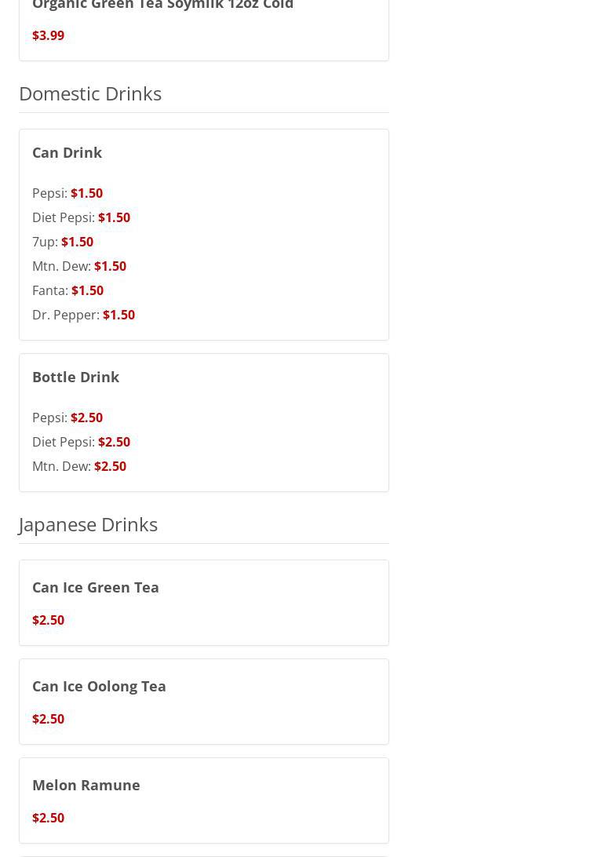
Task: Open the Bottle Drink menu item
Action: click(x=75, y=377)
